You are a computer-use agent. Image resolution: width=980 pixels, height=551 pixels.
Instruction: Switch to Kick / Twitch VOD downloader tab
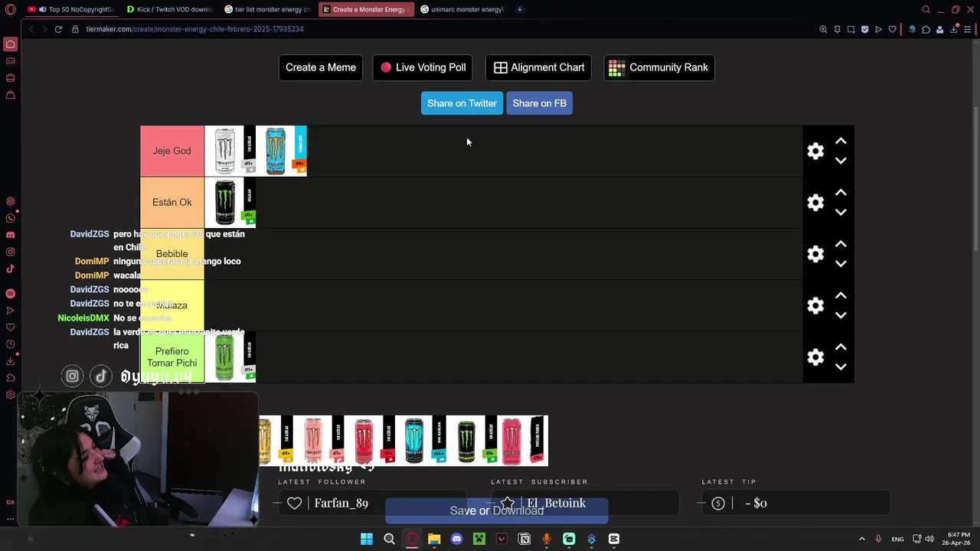(x=169, y=9)
